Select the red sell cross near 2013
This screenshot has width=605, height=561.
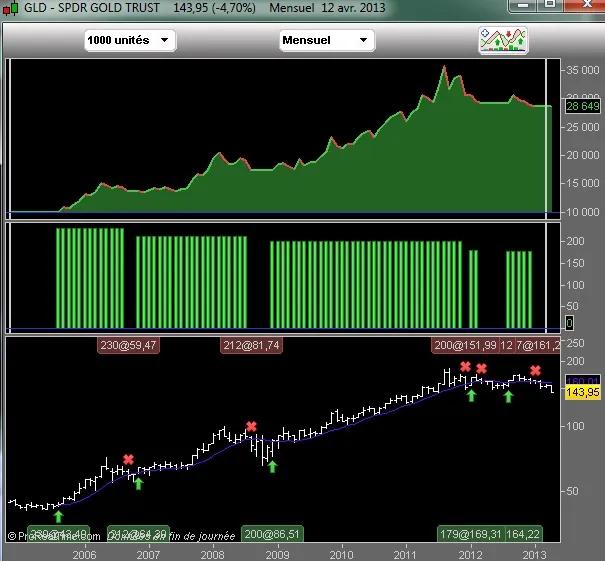[x=535, y=370]
